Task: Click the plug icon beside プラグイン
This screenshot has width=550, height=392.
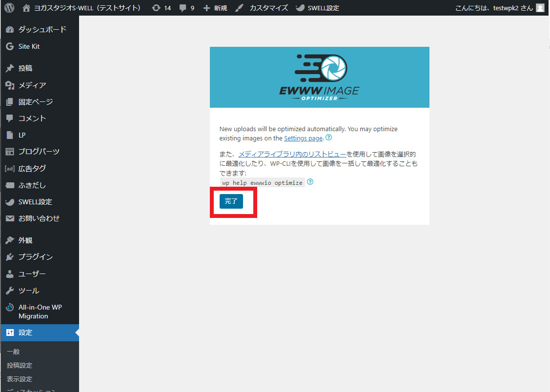Action: (x=10, y=257)
